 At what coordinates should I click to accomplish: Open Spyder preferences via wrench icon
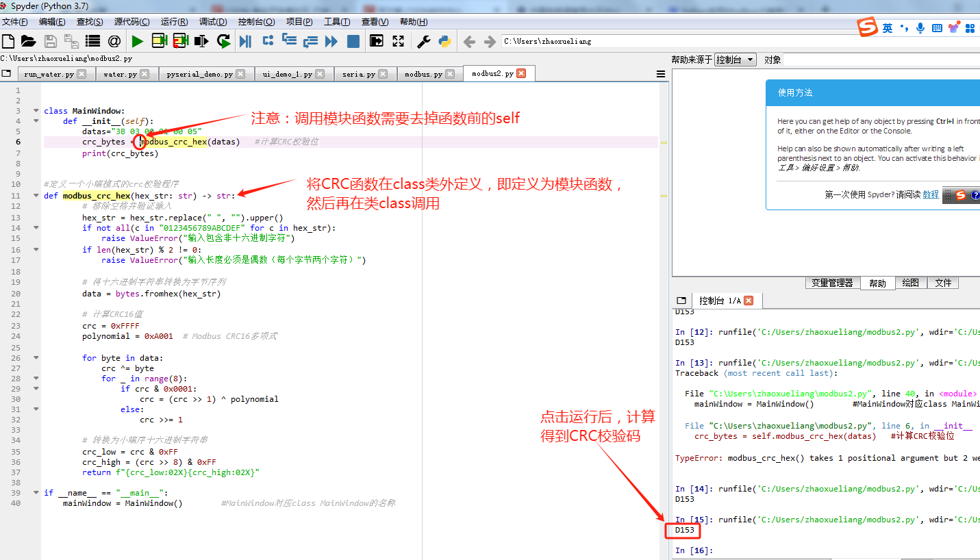(422, 40)
